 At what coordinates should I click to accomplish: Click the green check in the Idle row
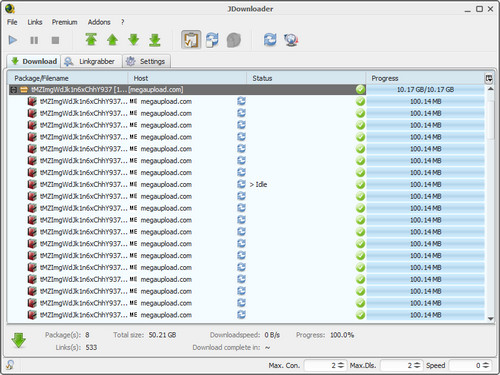[x=360, y=184]
